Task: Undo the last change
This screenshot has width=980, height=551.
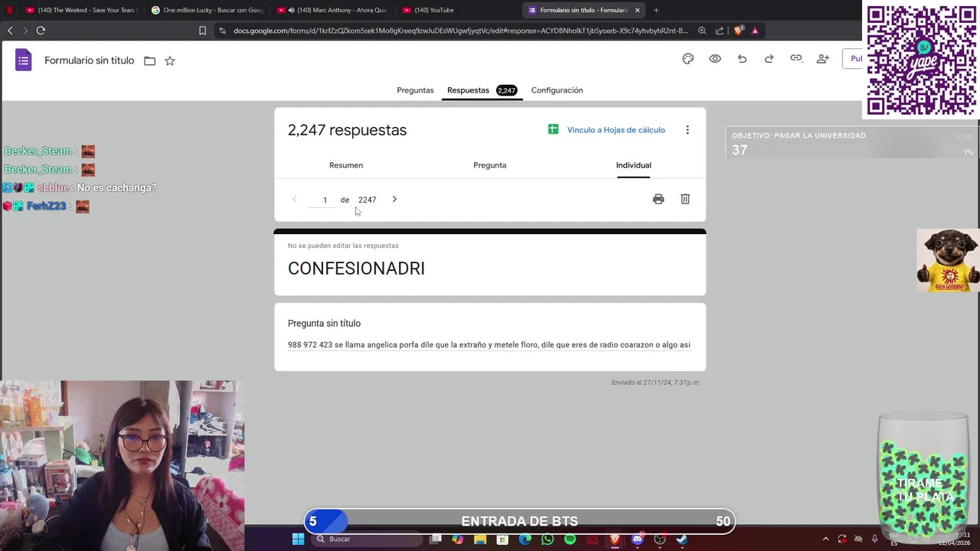Action: click(742, 59)
